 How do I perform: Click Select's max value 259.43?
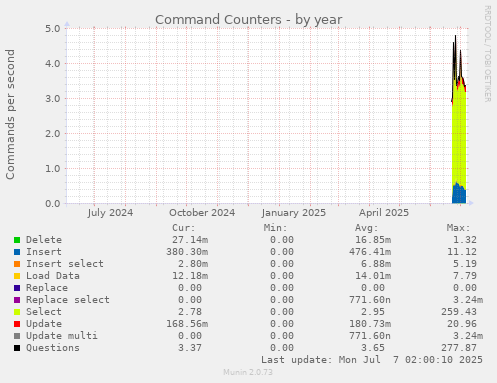tap(459, 312)
